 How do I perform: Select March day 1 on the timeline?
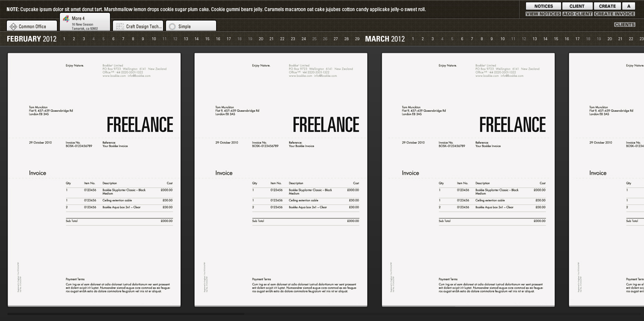[x=413, y=39]
